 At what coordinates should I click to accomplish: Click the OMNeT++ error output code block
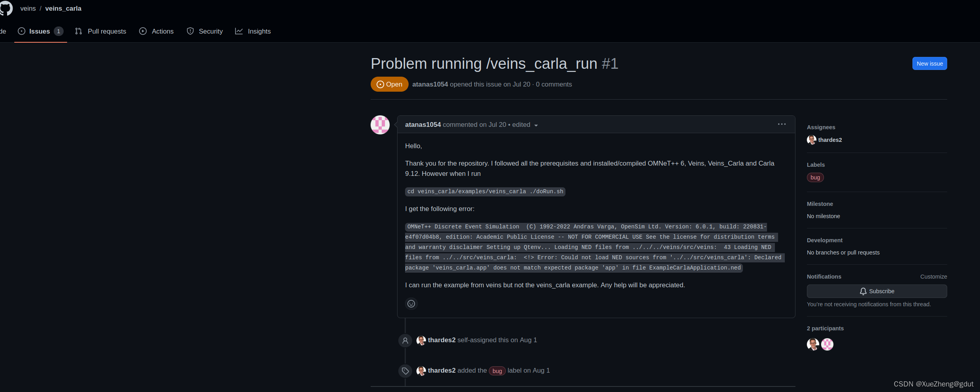coord(595,247)
